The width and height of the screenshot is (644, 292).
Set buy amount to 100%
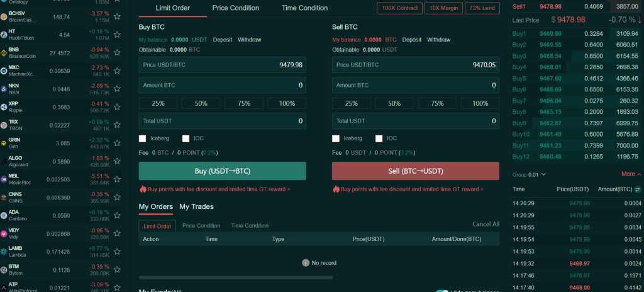click(x=287, y=103)
